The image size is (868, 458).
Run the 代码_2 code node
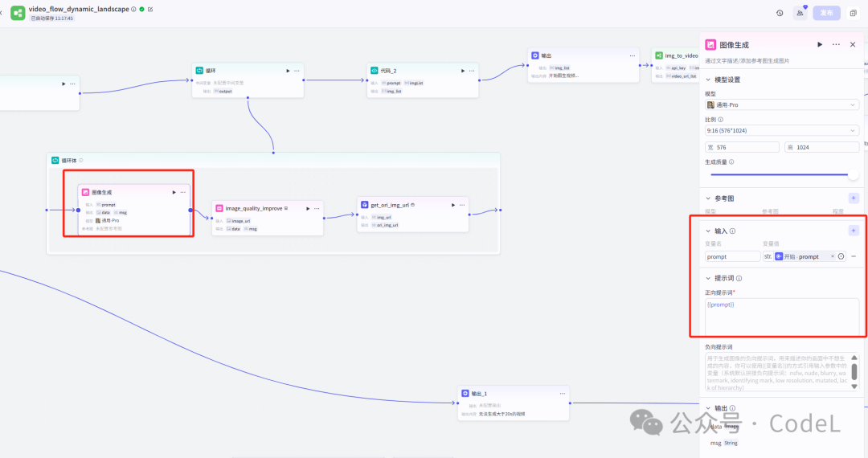[x=463, y=71]
